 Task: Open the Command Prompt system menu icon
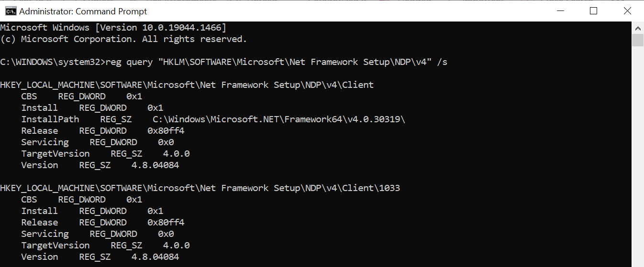(x=10, y=11)
